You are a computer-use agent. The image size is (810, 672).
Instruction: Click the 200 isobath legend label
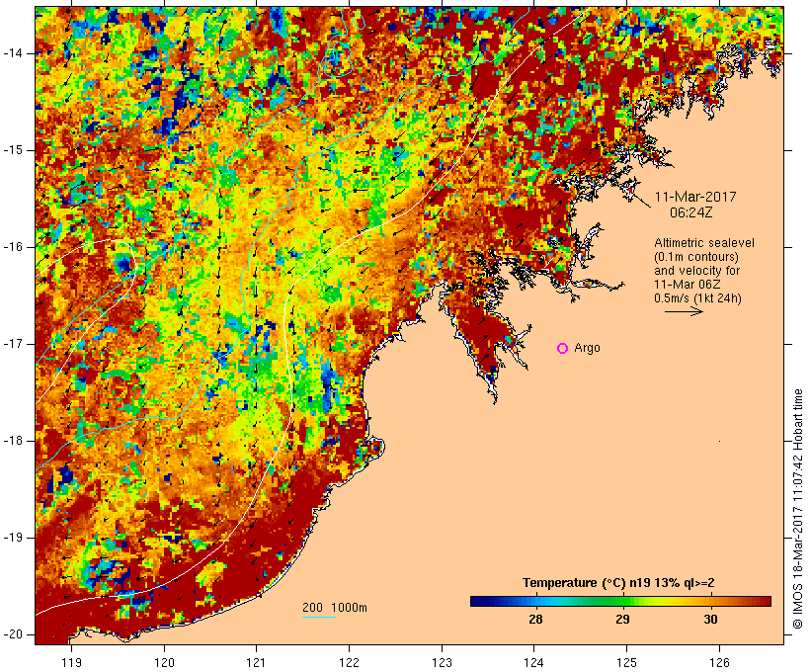click(x=312, y=608)
